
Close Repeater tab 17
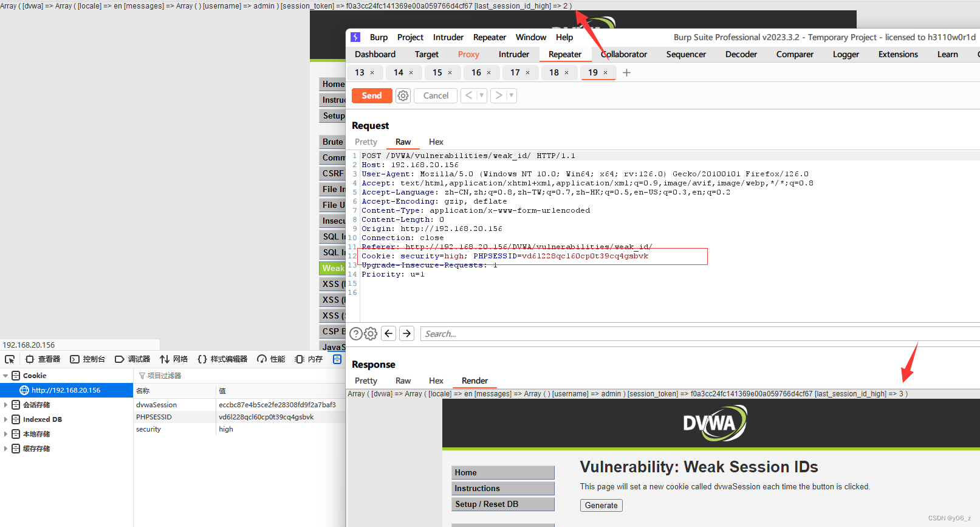pos(528,73)
